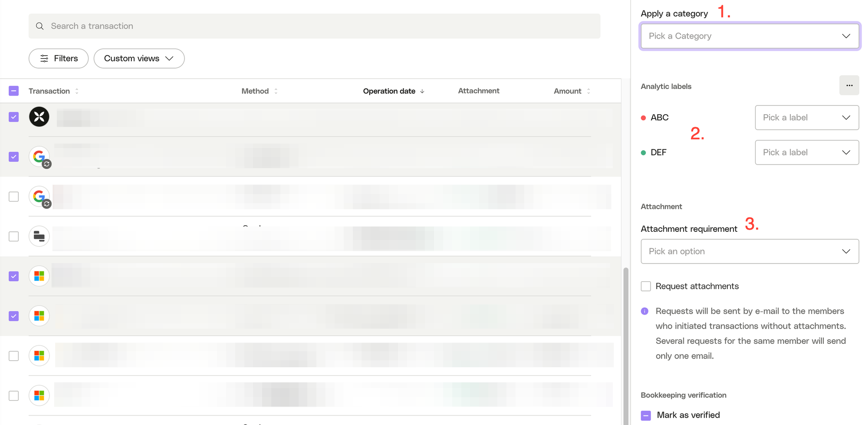Open the Custom views menu
The width and height of the screenshot is (868, 425).
pyautogui.click(x=139, y=59)
